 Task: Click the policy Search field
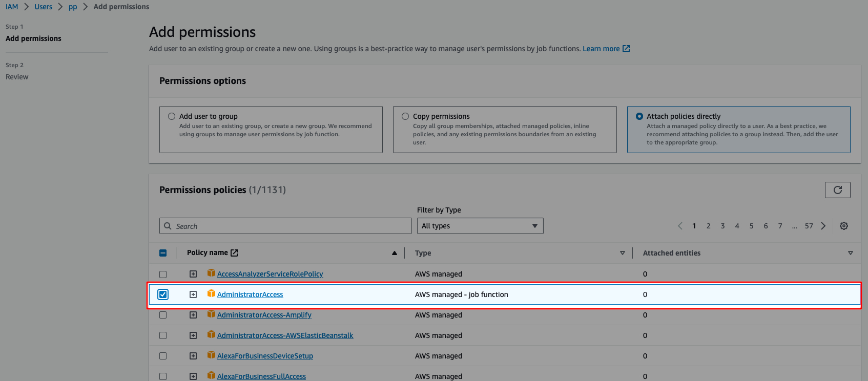coord(285,226)
